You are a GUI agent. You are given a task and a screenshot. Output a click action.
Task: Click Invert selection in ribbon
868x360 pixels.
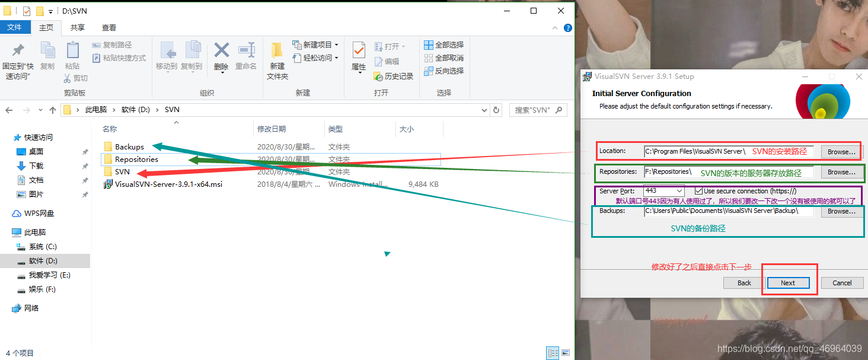point(444,71)
